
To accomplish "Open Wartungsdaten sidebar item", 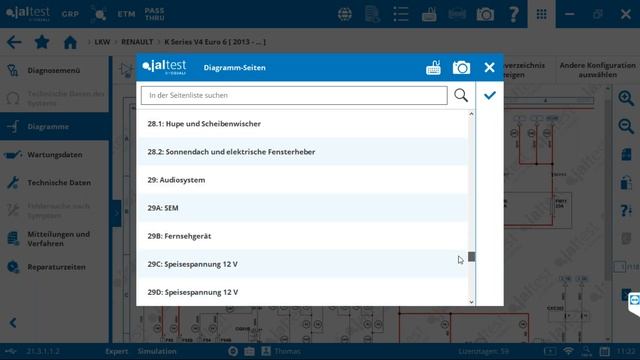I will pyautogui.click(x=54, y=155).
